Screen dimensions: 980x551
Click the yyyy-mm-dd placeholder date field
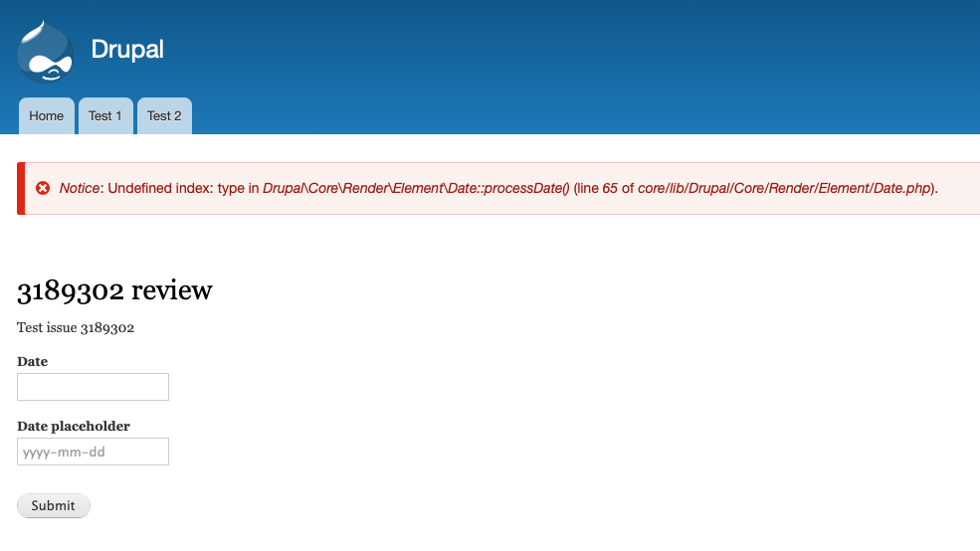point(93,452)
